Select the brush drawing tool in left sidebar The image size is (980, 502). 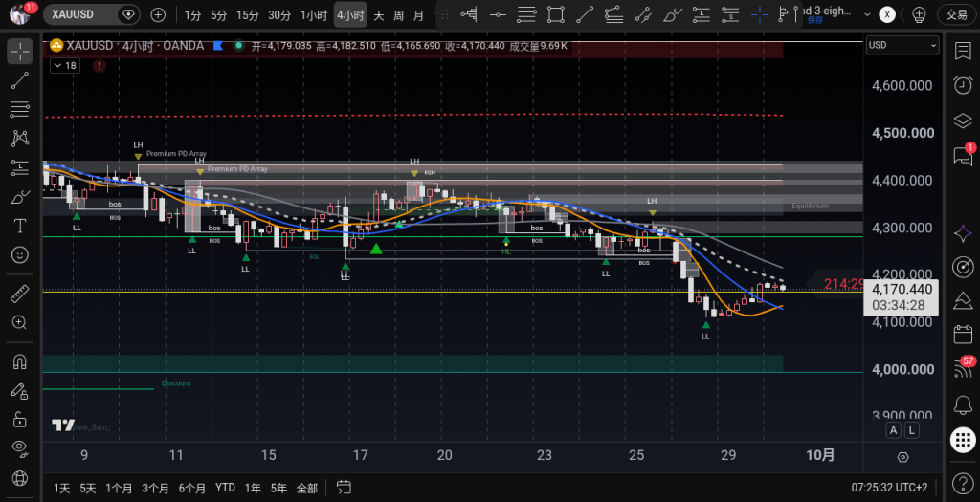(x=20, y=197)
